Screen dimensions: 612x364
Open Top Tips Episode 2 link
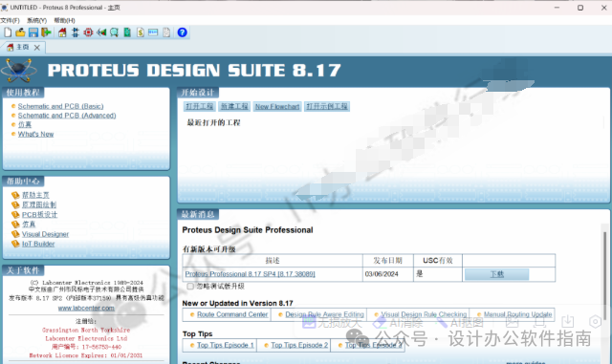coord(299,345)
